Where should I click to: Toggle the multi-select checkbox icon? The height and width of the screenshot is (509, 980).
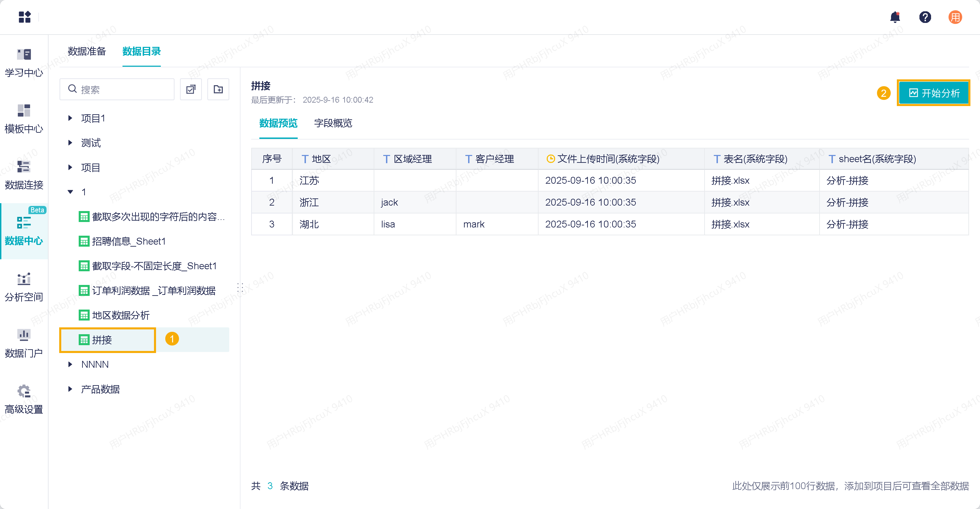click(x=191, y=89)
